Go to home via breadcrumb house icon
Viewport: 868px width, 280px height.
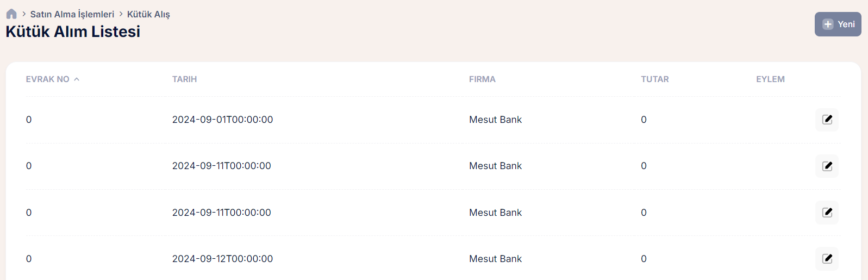point(11,14)
